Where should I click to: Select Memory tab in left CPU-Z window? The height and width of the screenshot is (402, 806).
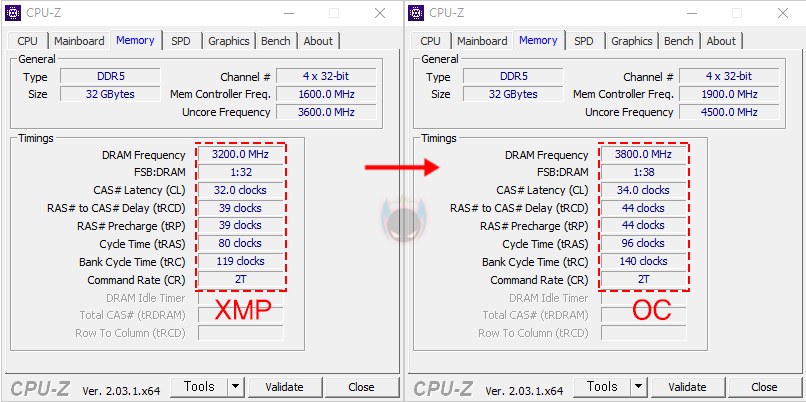[x=135, y=40]
